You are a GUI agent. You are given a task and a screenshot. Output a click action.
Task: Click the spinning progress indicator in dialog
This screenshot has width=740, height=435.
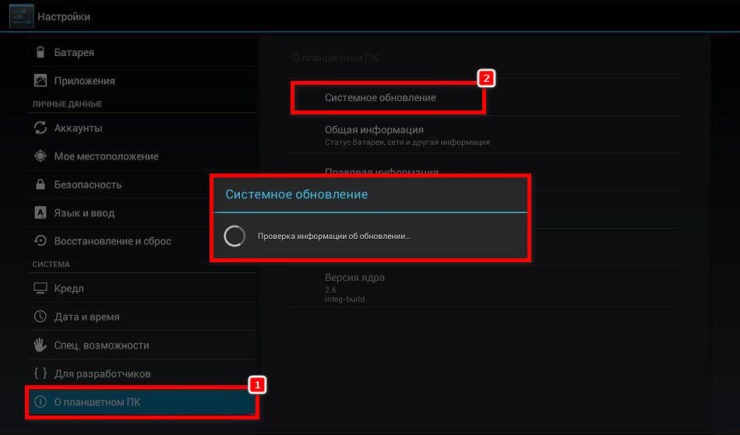click(x=234, y=236)
